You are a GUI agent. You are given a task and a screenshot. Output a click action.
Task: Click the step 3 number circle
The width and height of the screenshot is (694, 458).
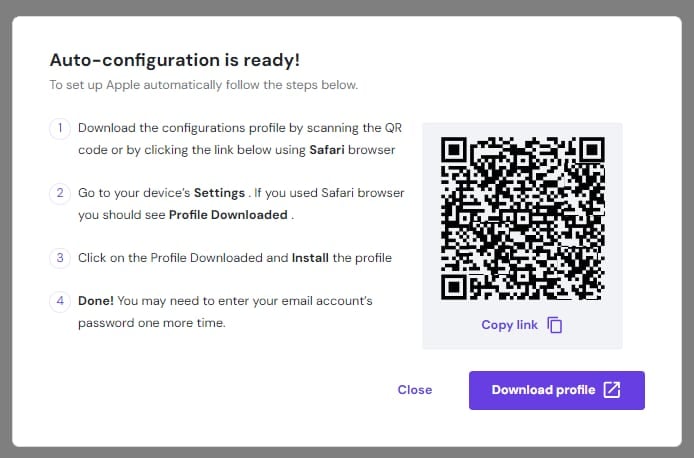click(60, 258)
